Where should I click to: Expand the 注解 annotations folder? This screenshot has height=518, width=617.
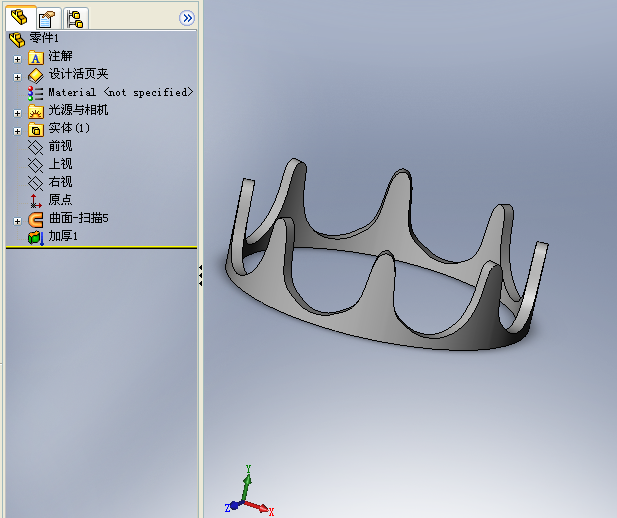click(17, 59)
